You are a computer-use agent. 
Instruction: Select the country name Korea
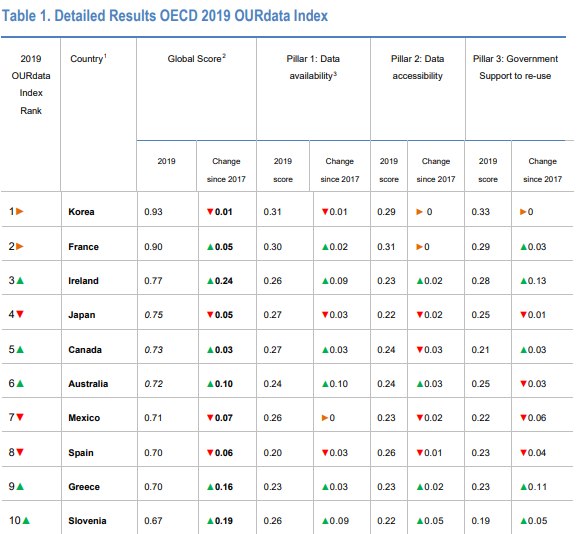coord(81,212)
